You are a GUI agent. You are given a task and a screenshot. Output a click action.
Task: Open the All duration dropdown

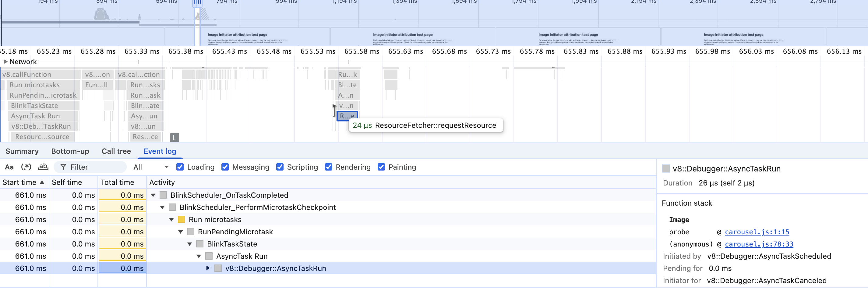[x=151, y=167]
